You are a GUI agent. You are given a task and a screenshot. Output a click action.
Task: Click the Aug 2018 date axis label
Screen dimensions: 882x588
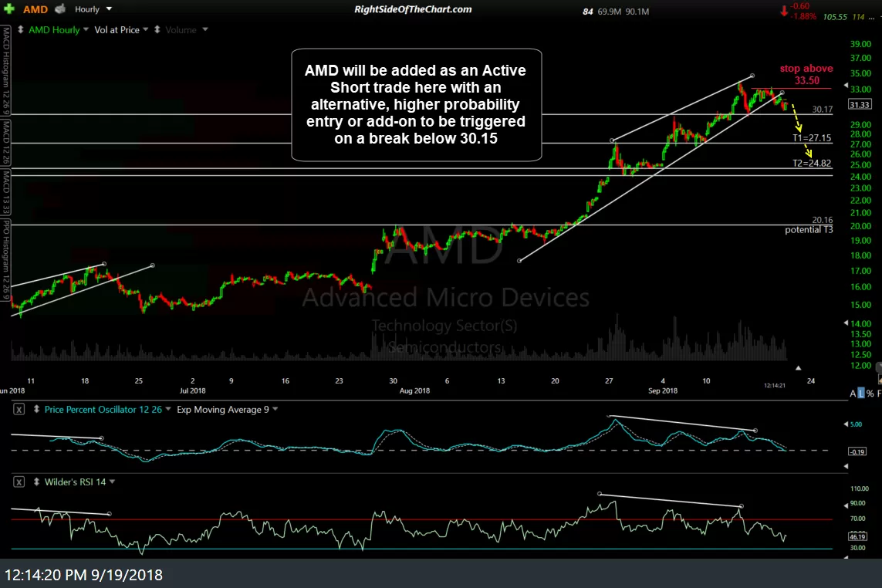click(x=414, y=390)
